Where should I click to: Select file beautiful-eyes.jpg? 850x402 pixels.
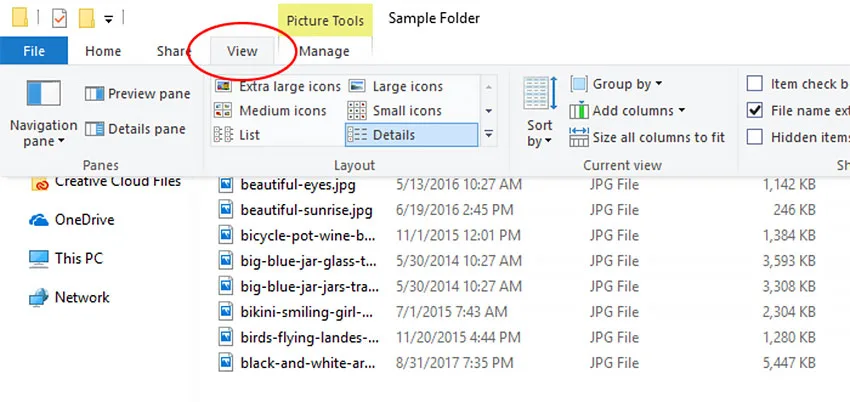tap(298, 185)
